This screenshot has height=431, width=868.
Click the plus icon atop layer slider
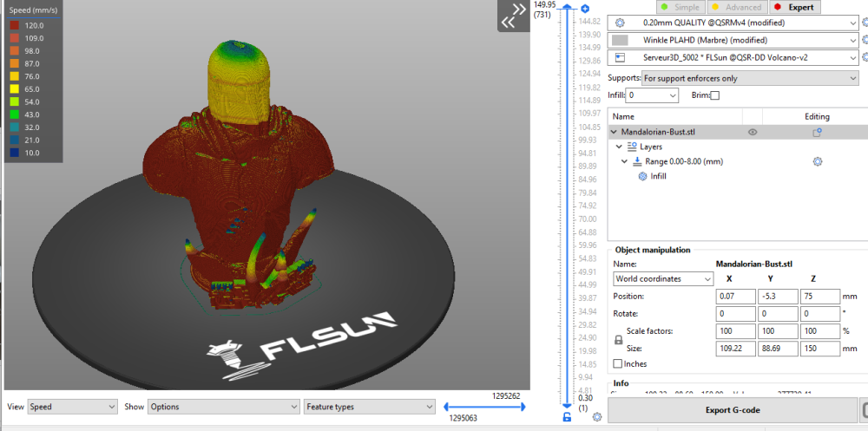click(x=586, y=9)
